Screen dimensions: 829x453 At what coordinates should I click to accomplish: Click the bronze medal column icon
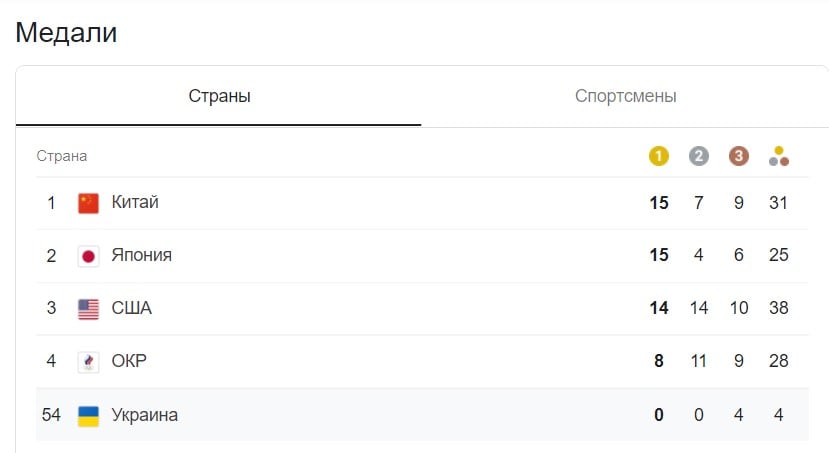click(739, 156)
